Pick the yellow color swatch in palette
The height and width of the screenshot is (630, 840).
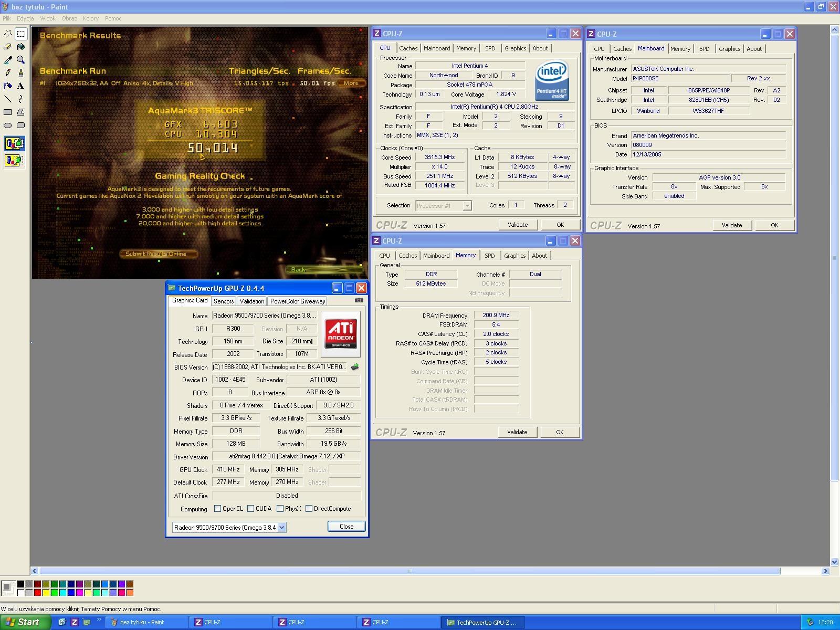pos(46,592)
